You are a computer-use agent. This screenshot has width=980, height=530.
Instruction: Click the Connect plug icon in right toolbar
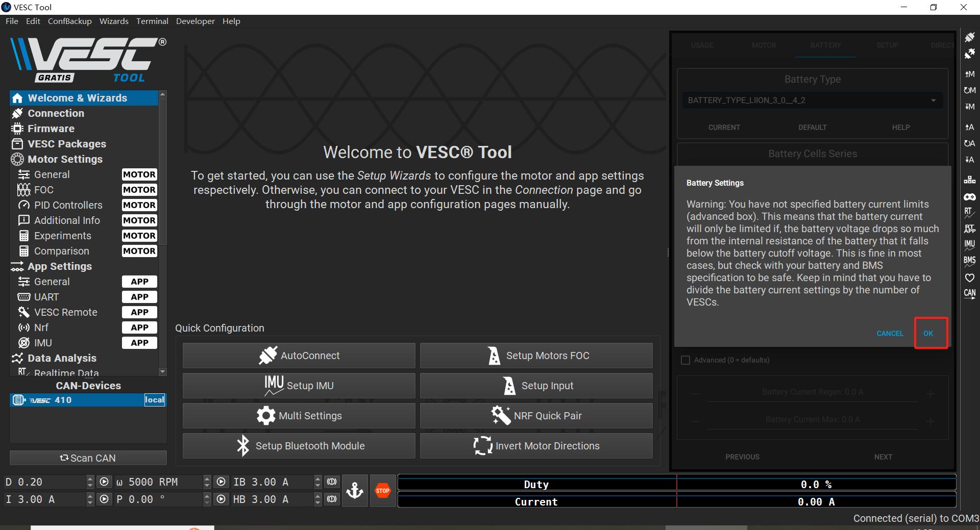click(x=969, y=37)
